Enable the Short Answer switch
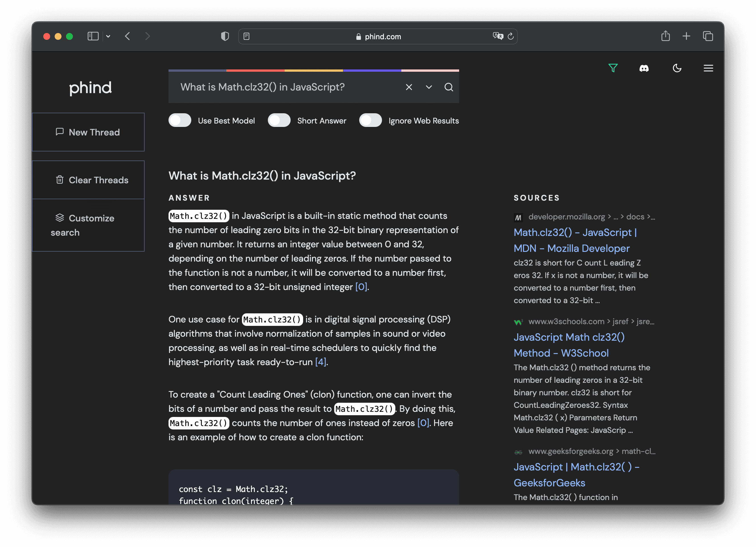 279,120
